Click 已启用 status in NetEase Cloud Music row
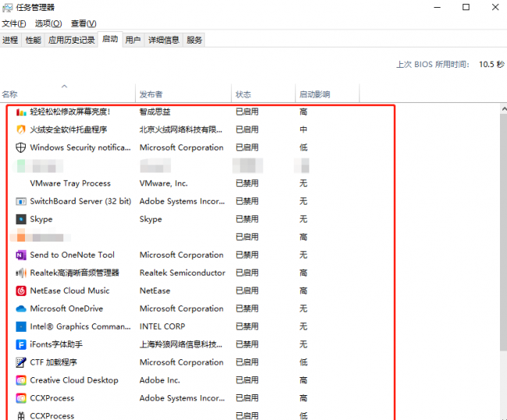 tap(247, 291)
